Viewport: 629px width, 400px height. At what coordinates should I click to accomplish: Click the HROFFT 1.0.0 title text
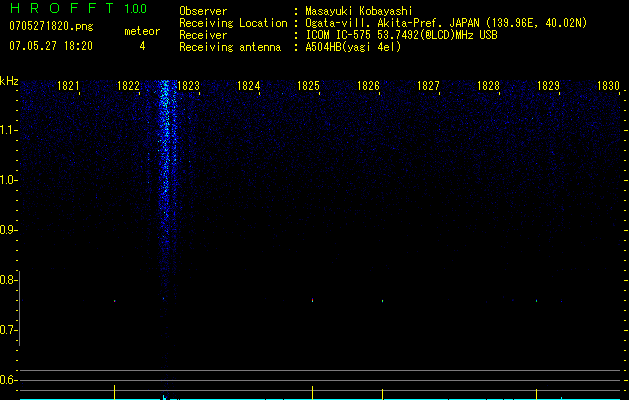pyautogui.click(x=78, y=8)
